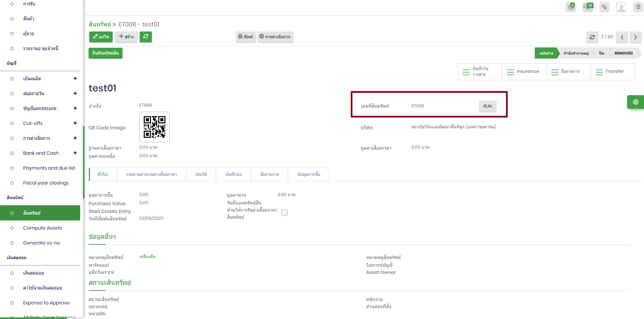The height and width of the screenshot is (319, 644).
Task: Expand the เบ็ดเตล็ด menu plus
Action: [75, 79]
